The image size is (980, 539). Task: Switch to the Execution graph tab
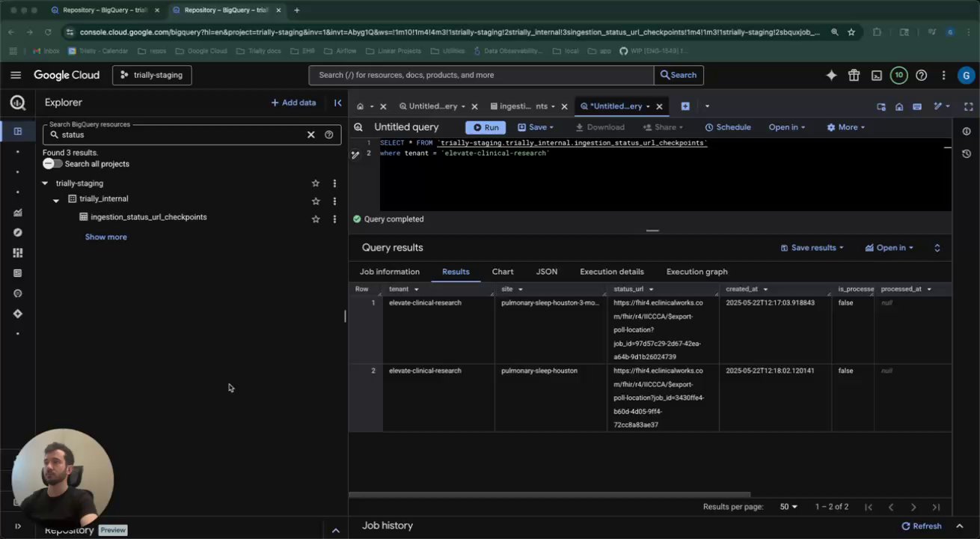tap(697, 272)
